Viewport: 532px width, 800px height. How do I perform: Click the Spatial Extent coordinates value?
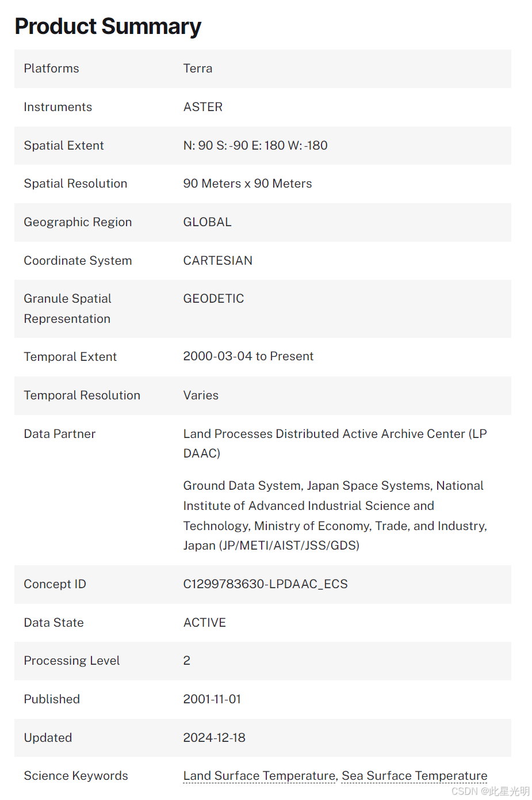255,146
